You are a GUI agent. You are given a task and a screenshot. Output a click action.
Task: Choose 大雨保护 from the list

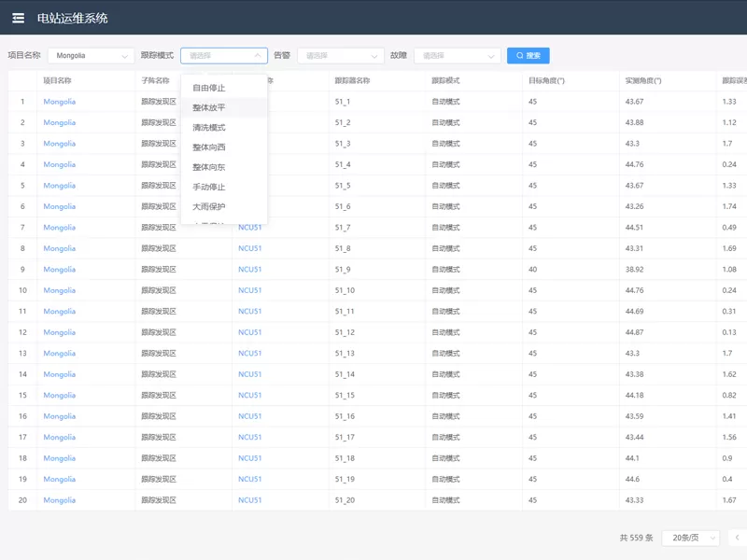pos(209,206)
